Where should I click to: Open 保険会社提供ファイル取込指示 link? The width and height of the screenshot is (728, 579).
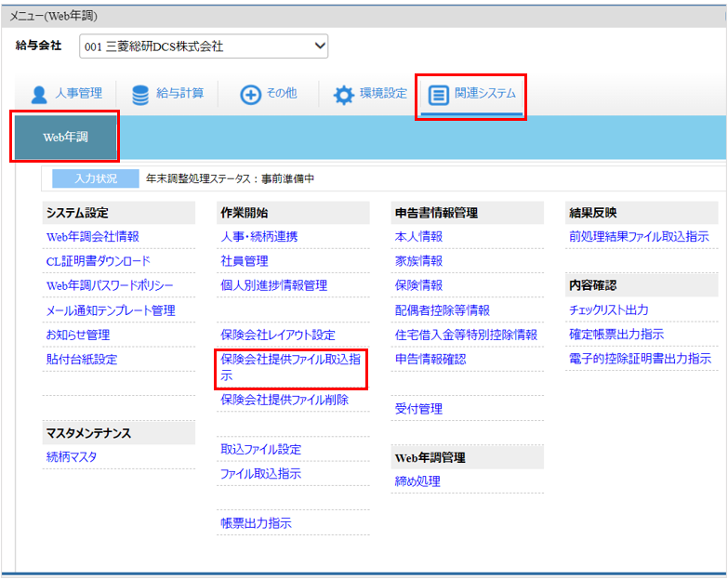pyautogui.click(x=291, y=367)
